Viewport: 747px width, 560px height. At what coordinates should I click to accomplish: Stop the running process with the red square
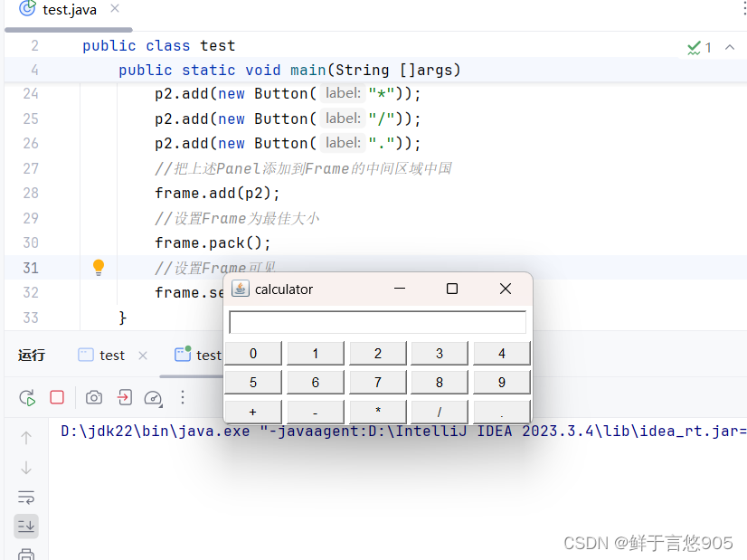click(57, 397)
